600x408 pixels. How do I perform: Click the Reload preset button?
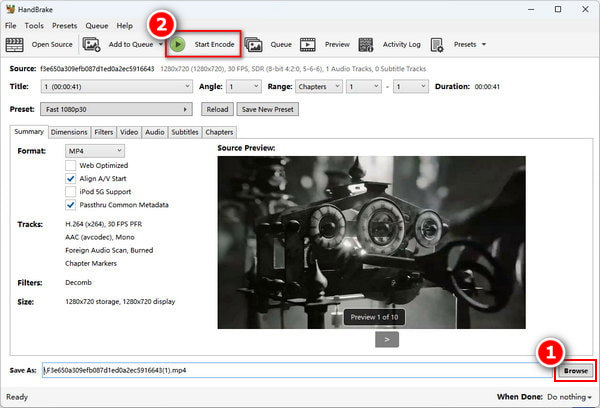click(217, 109)
